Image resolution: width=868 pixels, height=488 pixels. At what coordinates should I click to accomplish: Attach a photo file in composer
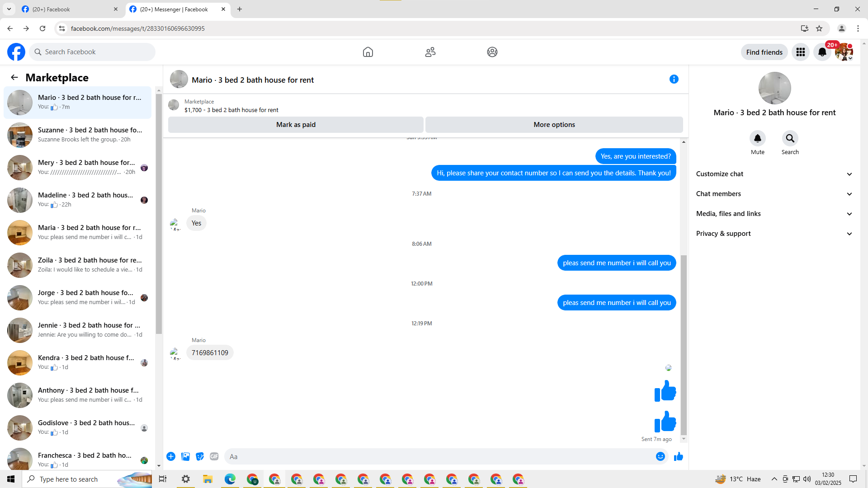click(x=185, y=456)
